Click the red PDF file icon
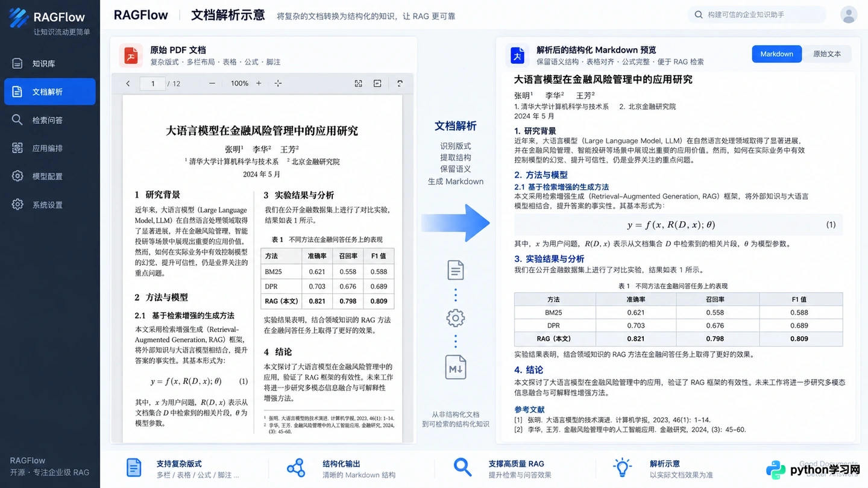This screenshot has height=488, width=868. pos(131,55)
